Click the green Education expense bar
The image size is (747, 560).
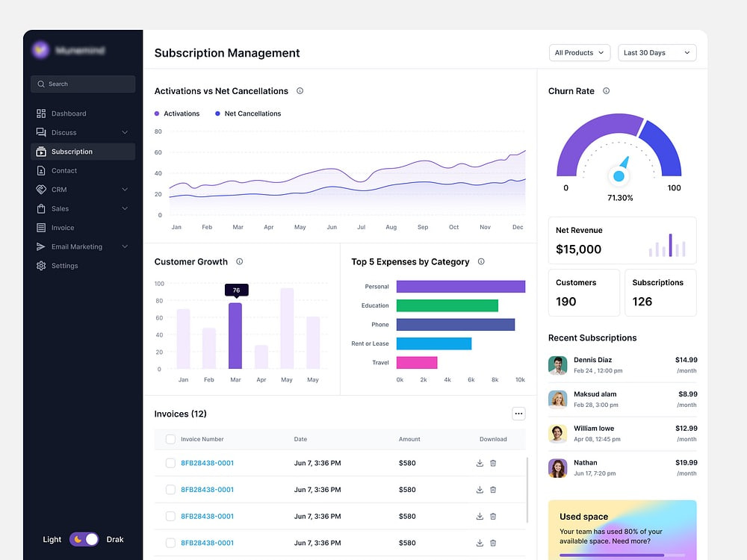[x=447, y=305]
